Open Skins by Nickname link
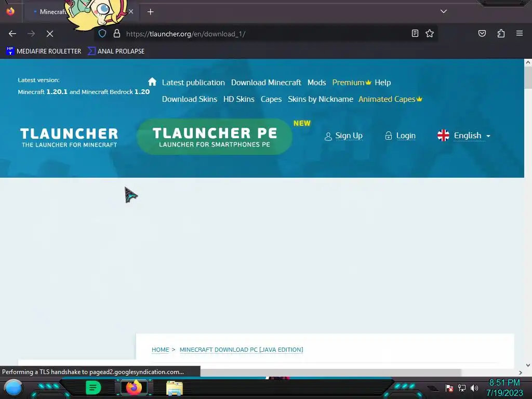This screenshot has width=532, height=399. pyautogui.click(x=320, y=99)
